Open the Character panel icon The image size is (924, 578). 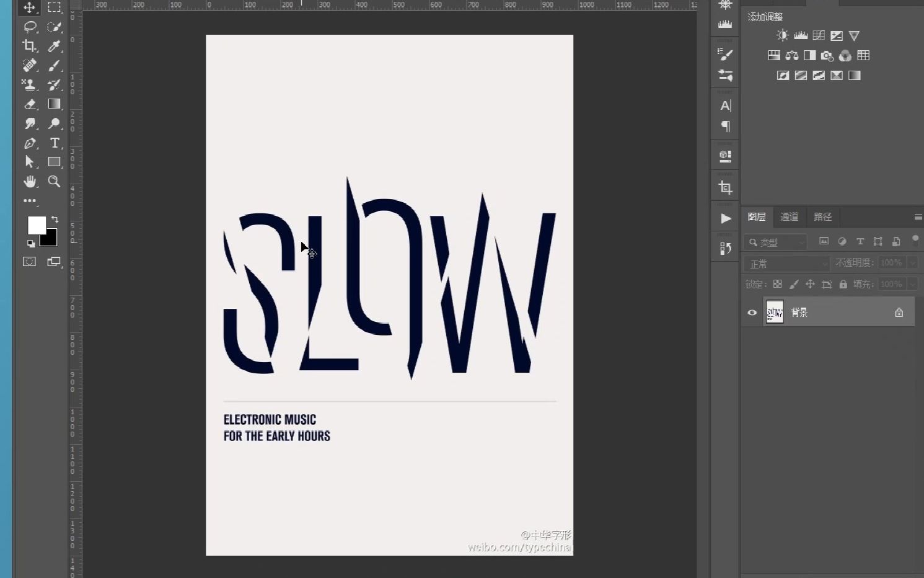pyautogui.click(x=725, y=105)
